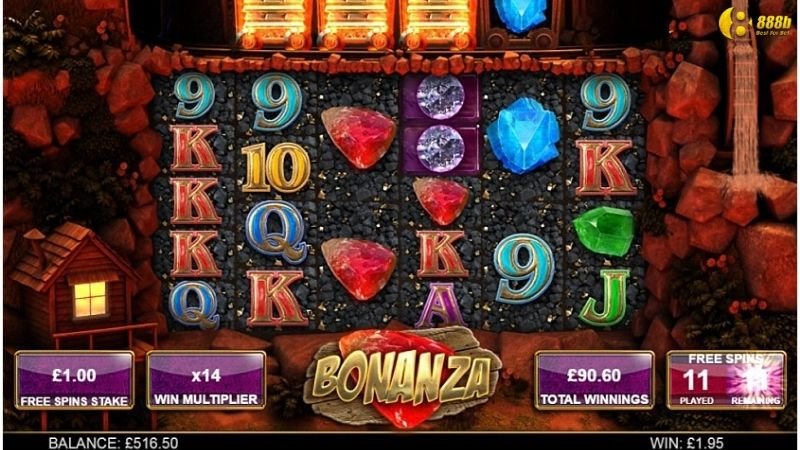Viewport: 800px width, 450px height.
Task: Click the small red ruby above K
Action: (440, 201)
